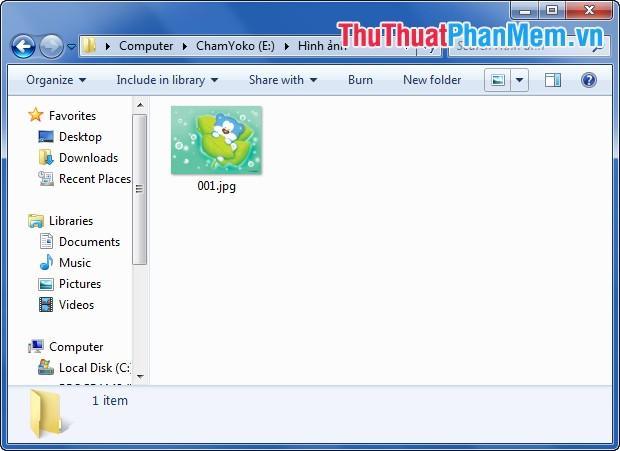Viewport: 620px width, 451px height.
Task: Click navigation pane scroll down arrow
Action: [x=140, y=376]
